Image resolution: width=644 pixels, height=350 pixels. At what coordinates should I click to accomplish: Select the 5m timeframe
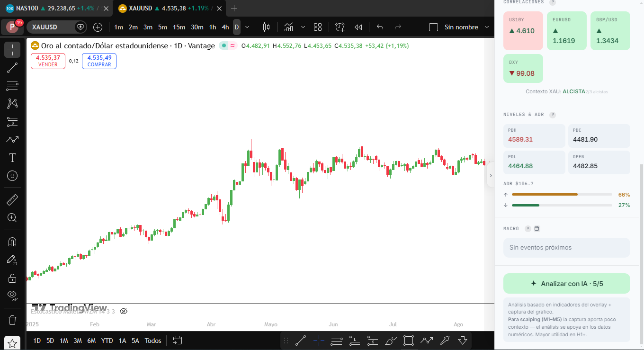coord(162,27)
